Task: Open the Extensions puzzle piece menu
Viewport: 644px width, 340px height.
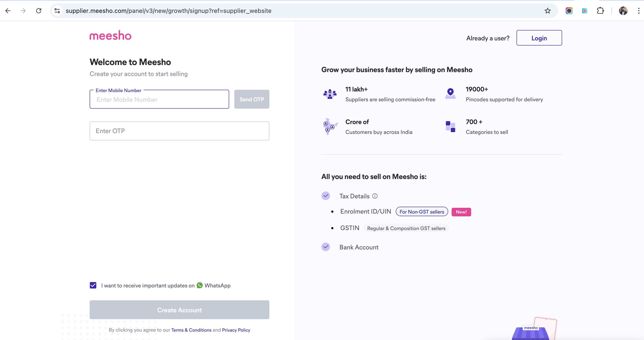Action: pyautogui.click(x=600, y=11)
